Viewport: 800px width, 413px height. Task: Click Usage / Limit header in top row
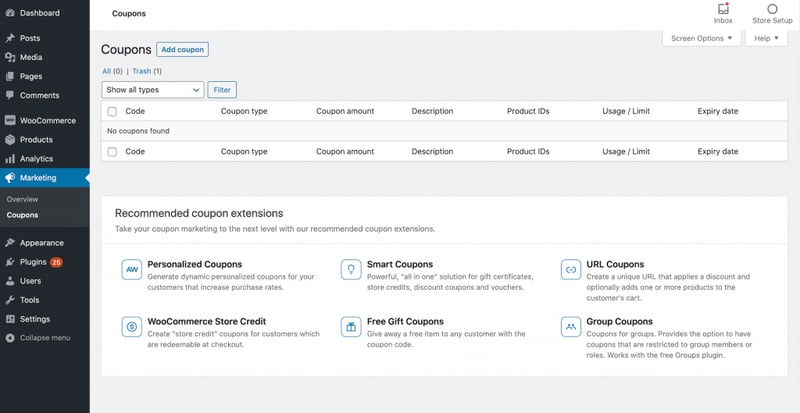coord(626,111)
